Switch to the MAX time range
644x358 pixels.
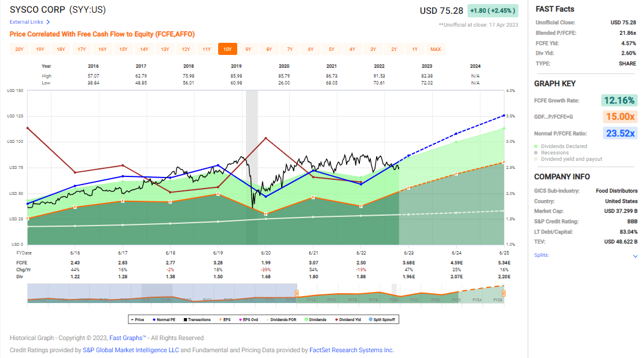[x=436, y=49]
